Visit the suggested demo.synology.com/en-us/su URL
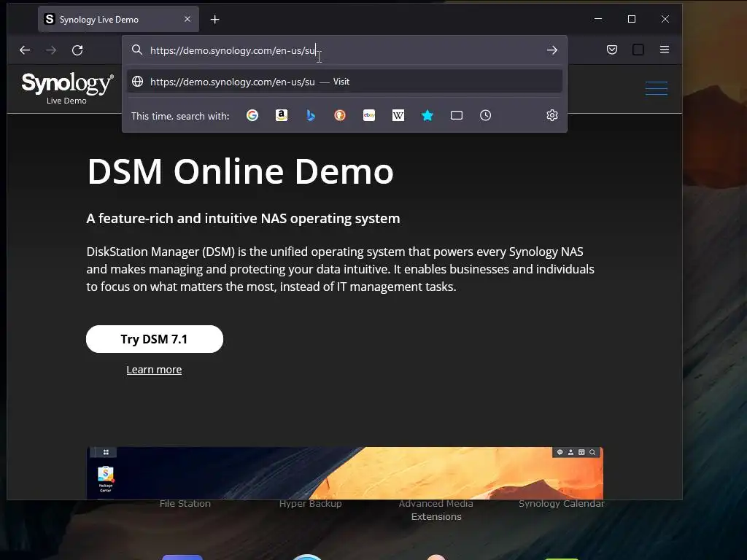This screenshot has width=747, height=560. (344, 82)
